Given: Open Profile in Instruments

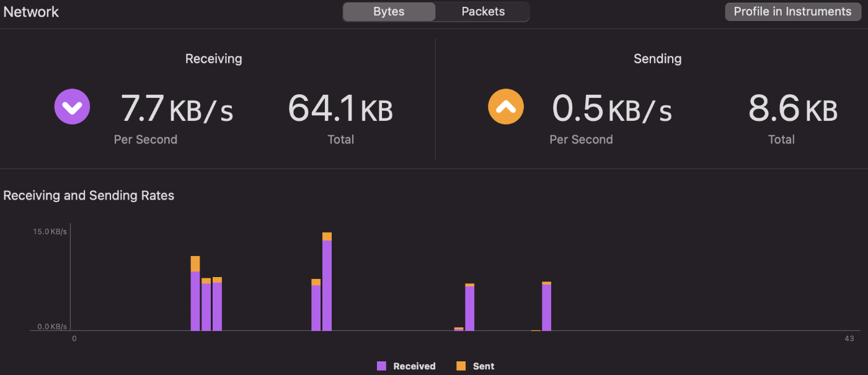Looking at the screenshot, I should [x=792, y=11].
